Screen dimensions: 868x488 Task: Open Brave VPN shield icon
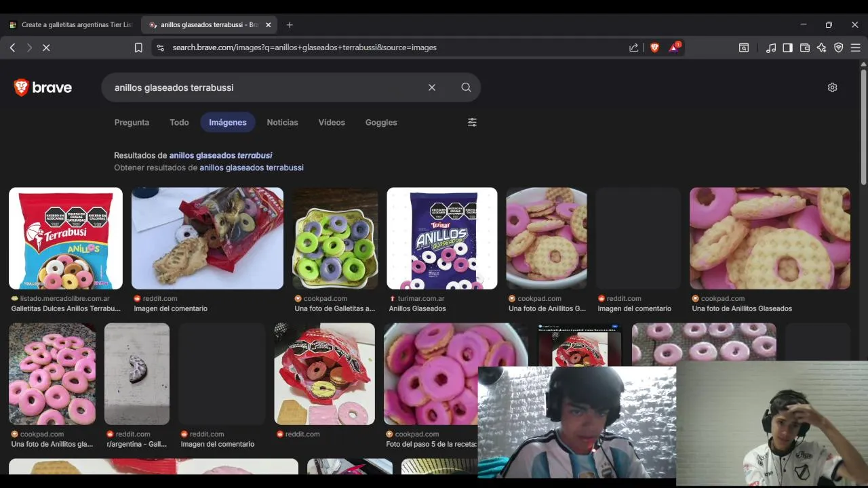click(x=839, y=47)
